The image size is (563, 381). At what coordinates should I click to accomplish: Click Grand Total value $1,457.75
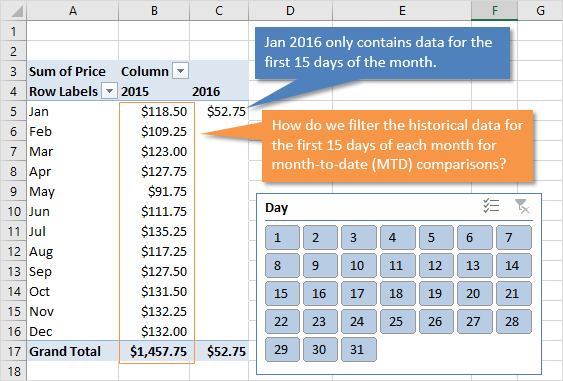coord(154,351)
